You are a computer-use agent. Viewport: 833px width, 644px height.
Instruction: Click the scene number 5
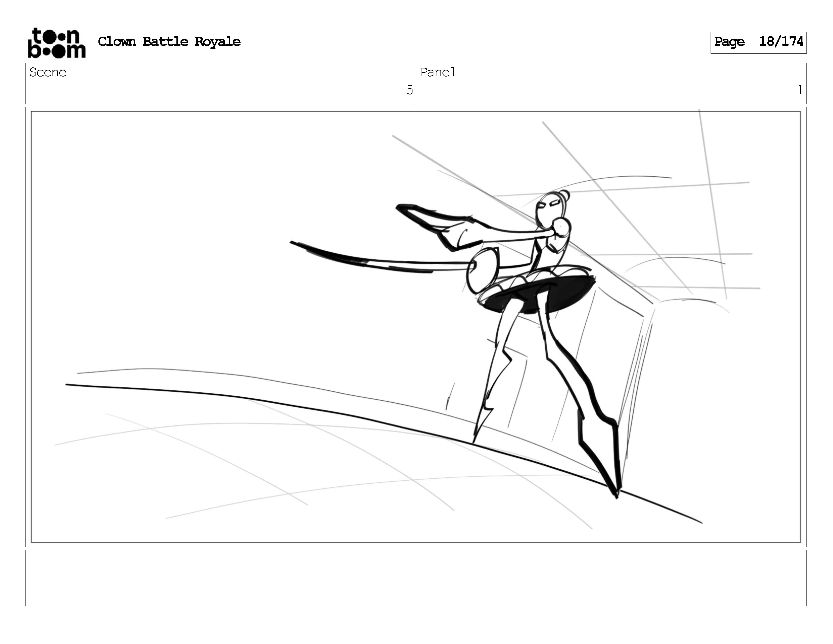click(x=409, y=90)
